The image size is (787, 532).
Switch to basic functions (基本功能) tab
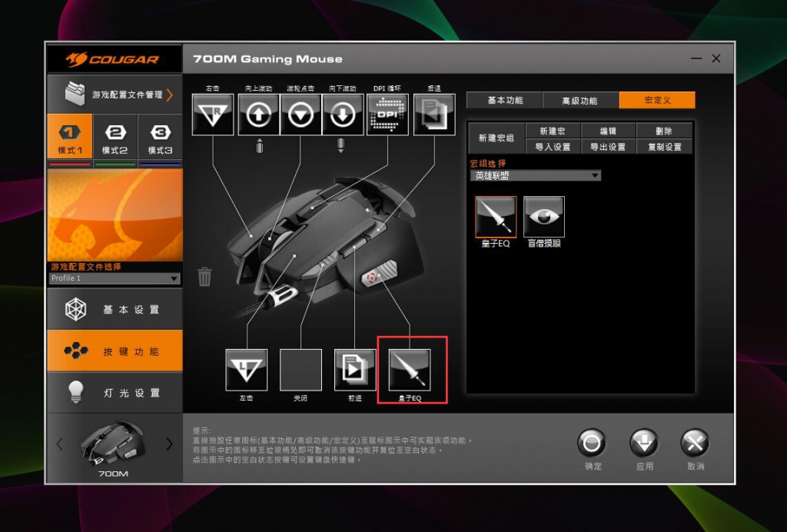pos(504,100)
